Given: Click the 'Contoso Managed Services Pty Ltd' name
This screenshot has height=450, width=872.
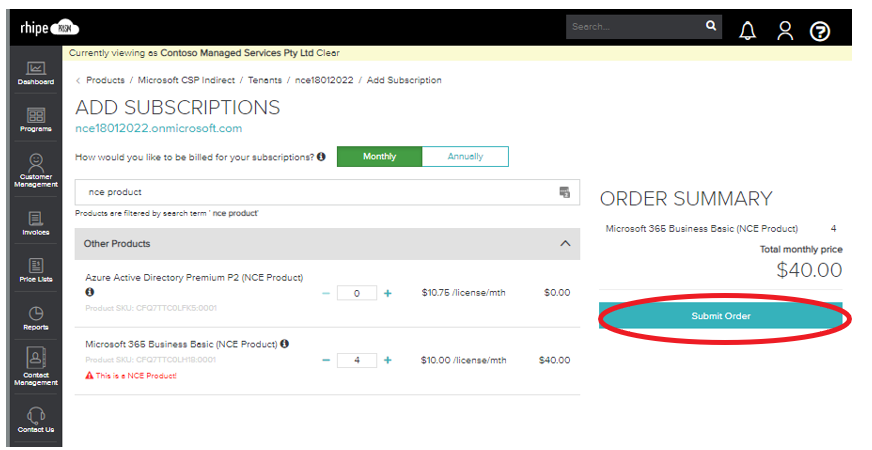Looking at the screenshot, I should 237,53.
